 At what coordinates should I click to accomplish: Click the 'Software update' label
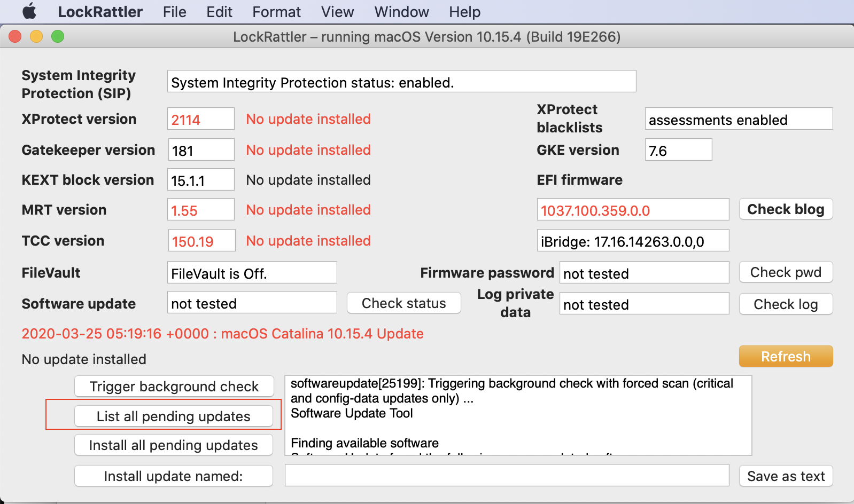pos(79,304)
